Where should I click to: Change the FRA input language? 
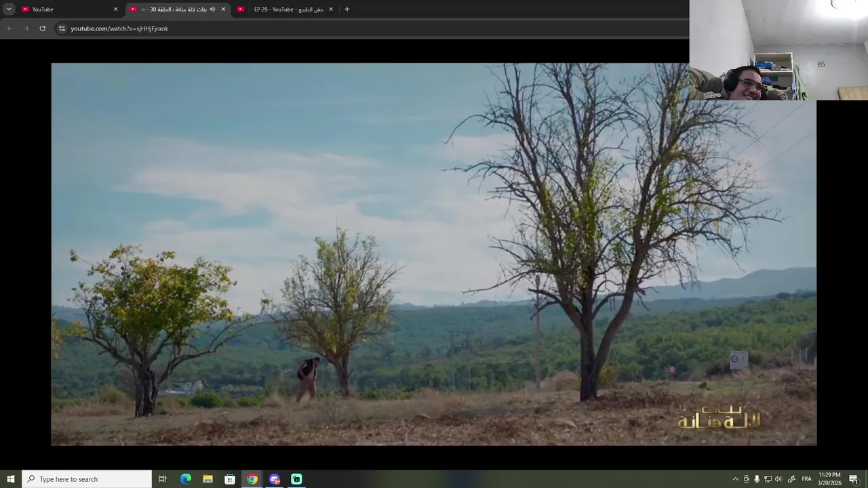coord(806,479)
